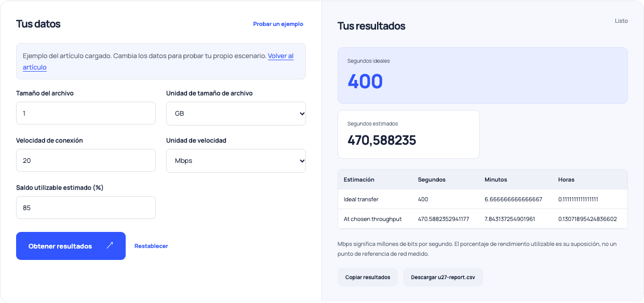The width and height of the screenshot is (644, 303).
Task: Click the arrow icon on Obtener resultados
Action: [110, 245]
